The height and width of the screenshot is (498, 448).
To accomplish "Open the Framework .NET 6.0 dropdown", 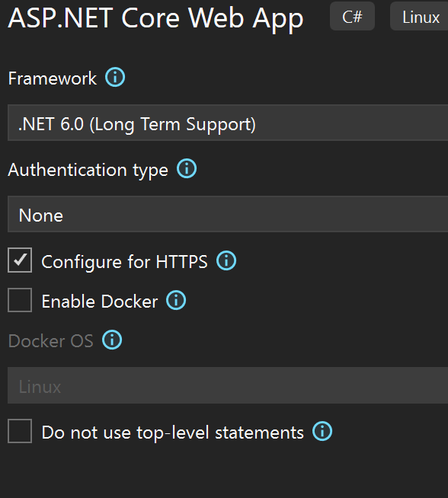I will click(x=228, y=123).
